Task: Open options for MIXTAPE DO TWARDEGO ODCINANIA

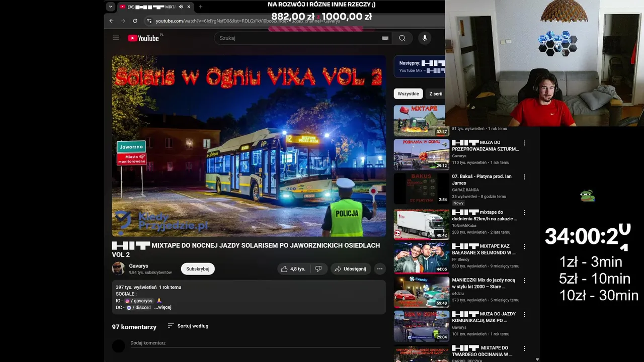Action: coord(524,348)
